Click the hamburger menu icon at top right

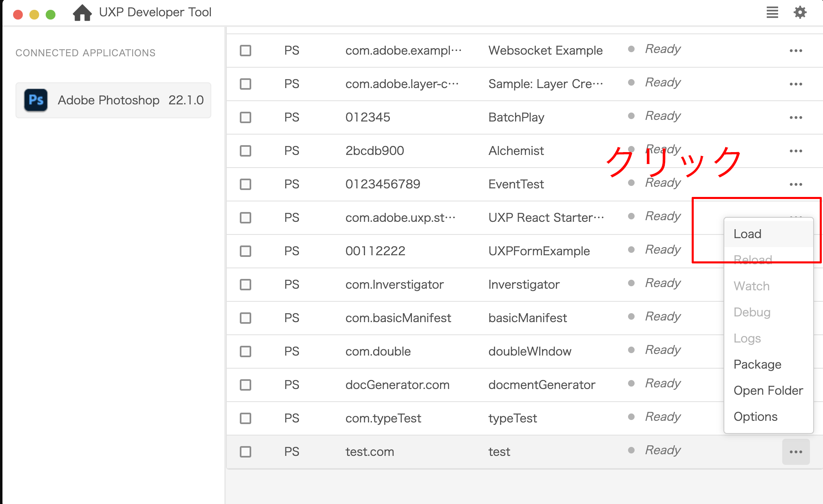tap(772, 12)
